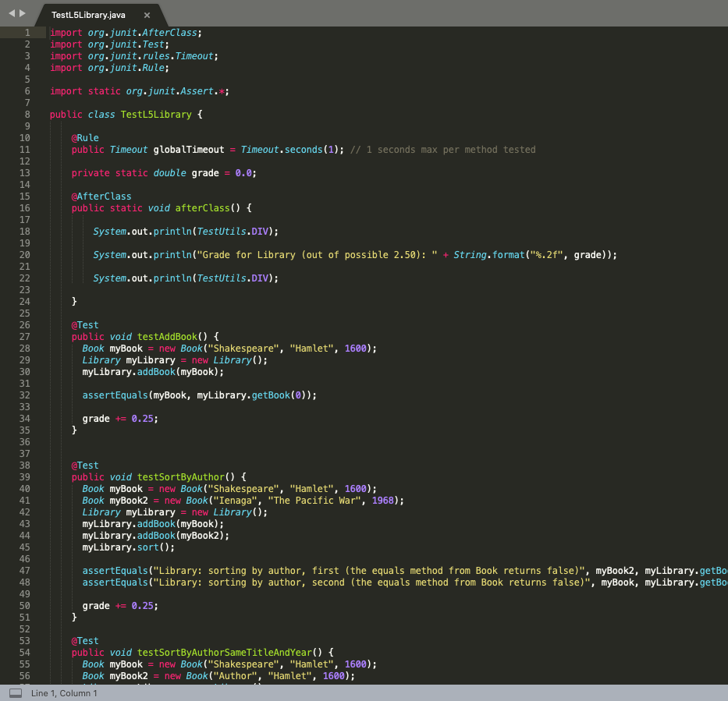Viewport: 728px width, 701px height.
Task: Place cursor on the @Rule annotation
Action: point(85,138)
